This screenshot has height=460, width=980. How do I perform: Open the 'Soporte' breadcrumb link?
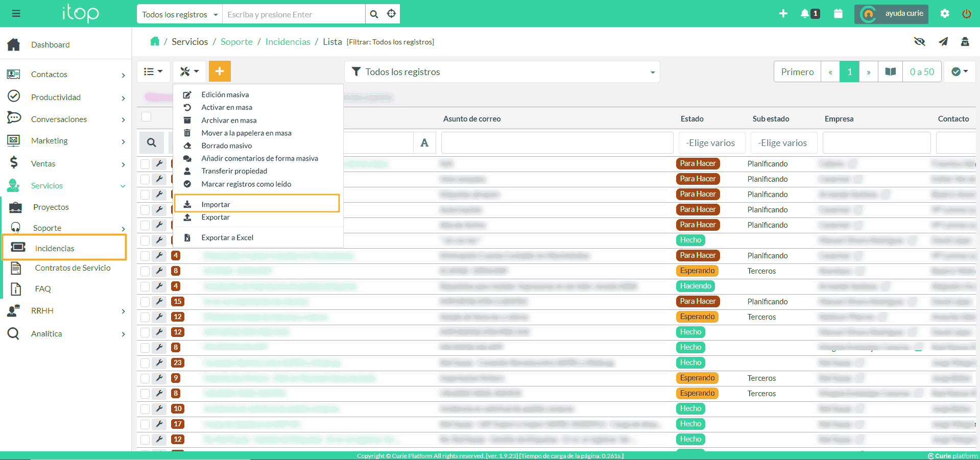[x=236, y=42]
